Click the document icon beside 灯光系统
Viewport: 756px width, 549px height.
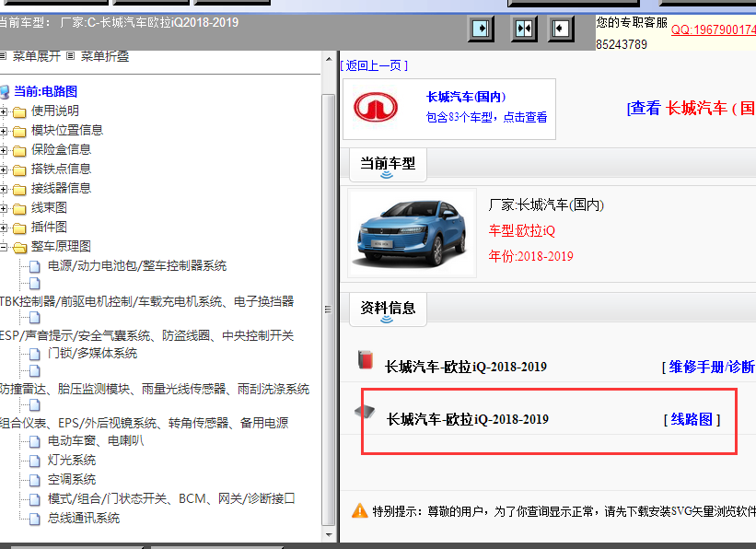pyautogui.click(x=35, y=461)
